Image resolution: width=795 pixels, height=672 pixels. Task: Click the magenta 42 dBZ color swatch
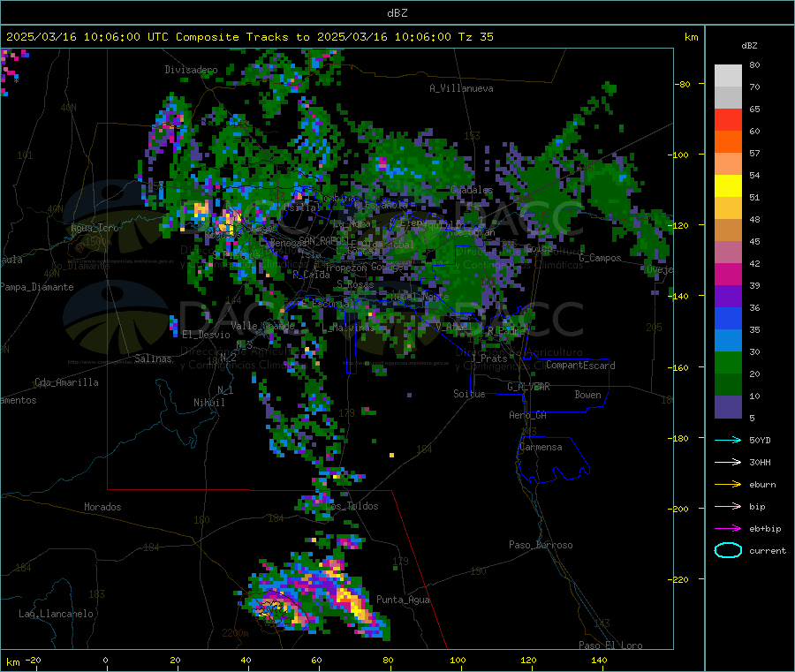728,274
